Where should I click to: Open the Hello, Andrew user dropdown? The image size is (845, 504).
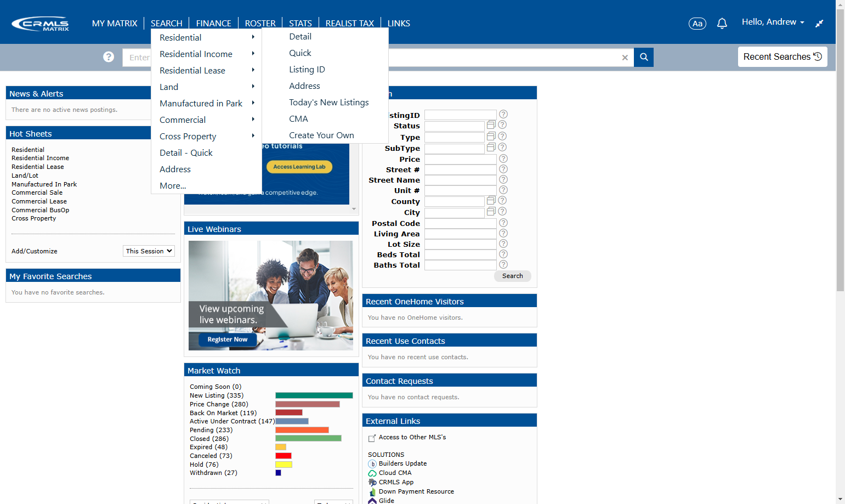point(773,22)
